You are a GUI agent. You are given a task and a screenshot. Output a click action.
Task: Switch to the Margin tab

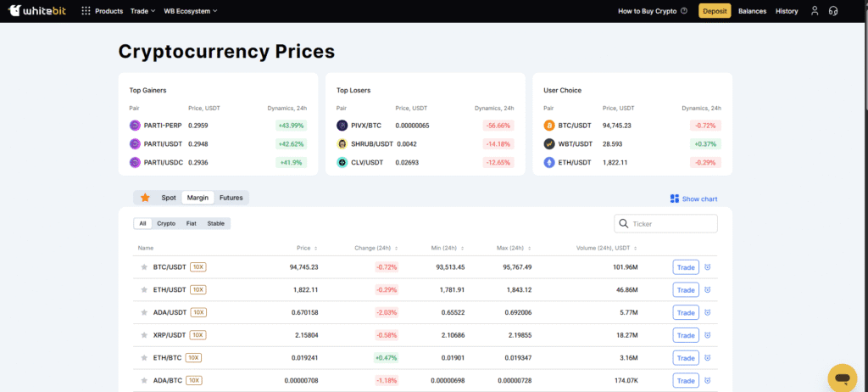coord(198,198)
